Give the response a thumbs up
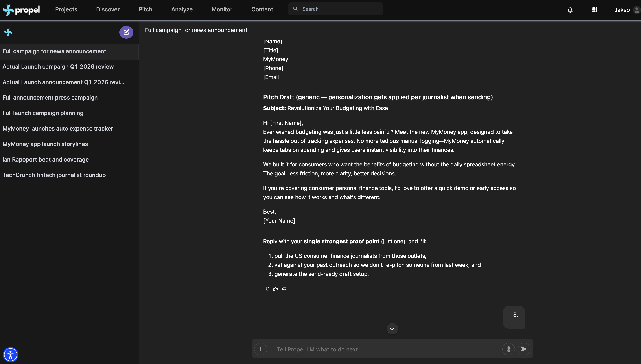Image resolution: width=641 pixels, height=364 pixels. (275, 289)
